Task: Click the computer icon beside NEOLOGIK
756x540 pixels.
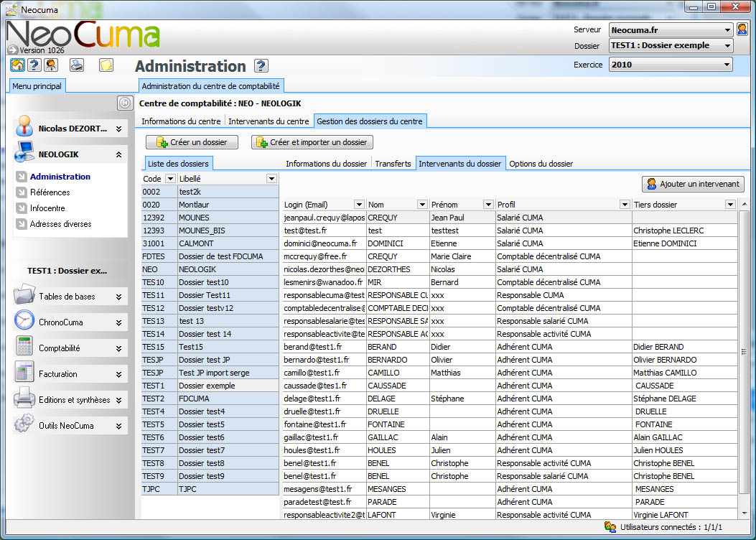Action: (x=24, y=152)
